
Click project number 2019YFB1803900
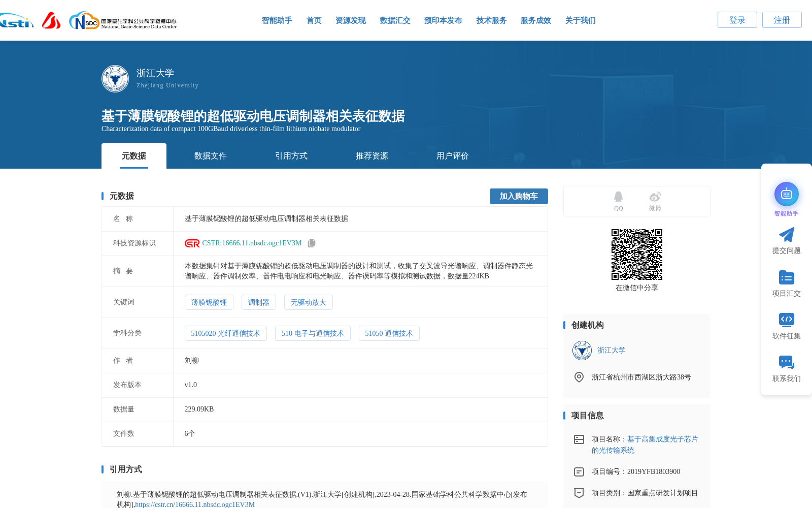(x=654, y=472)
